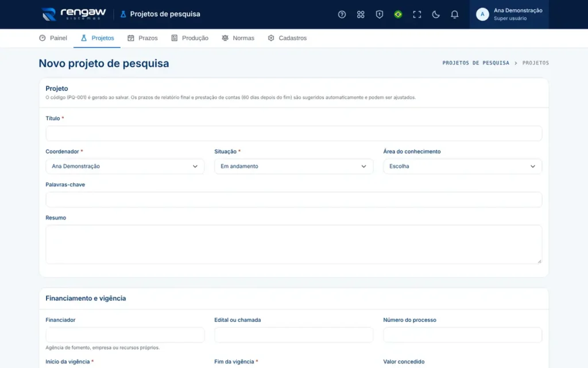Open the help question mark icon
This screenshot has height=368, width=588.
coord(342,14)
